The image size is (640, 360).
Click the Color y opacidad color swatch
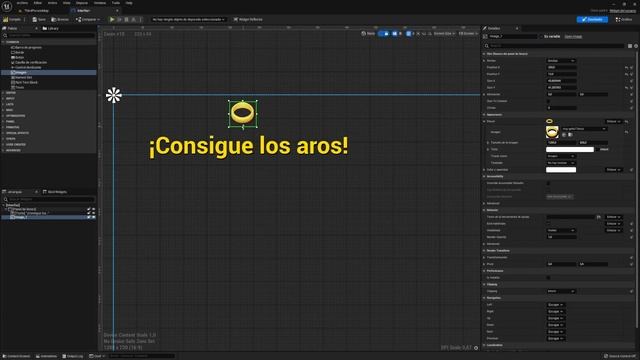tap(561, 169)
